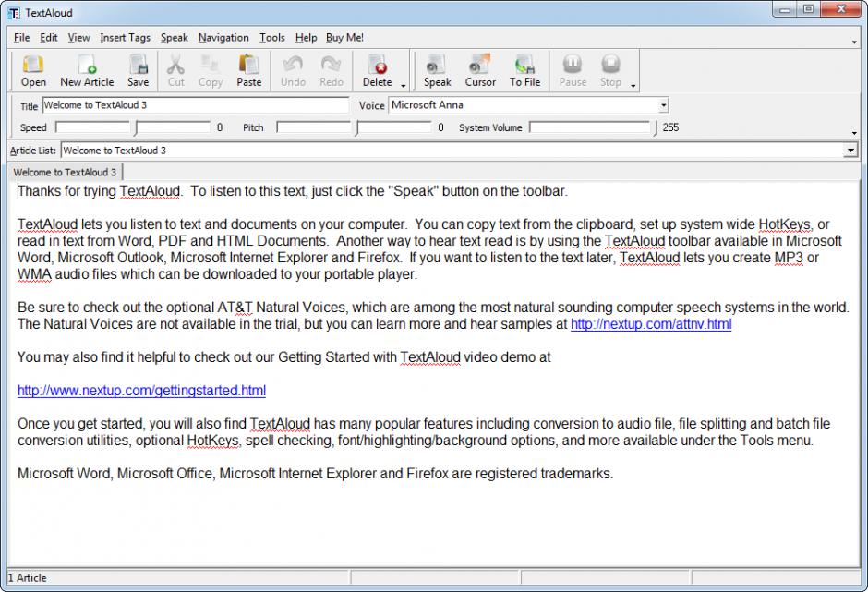Open the Edit menu
The height and width of the screenshot is (592, 868).
click(x=49, y=38)
